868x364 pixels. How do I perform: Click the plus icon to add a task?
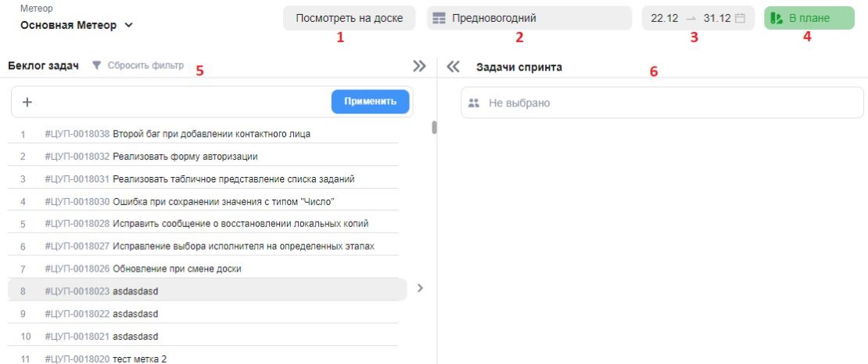click(x=27, y=102)
